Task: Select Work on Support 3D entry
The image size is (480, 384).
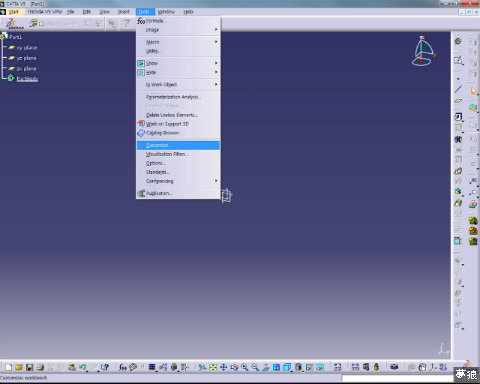Action: (178, 124)
